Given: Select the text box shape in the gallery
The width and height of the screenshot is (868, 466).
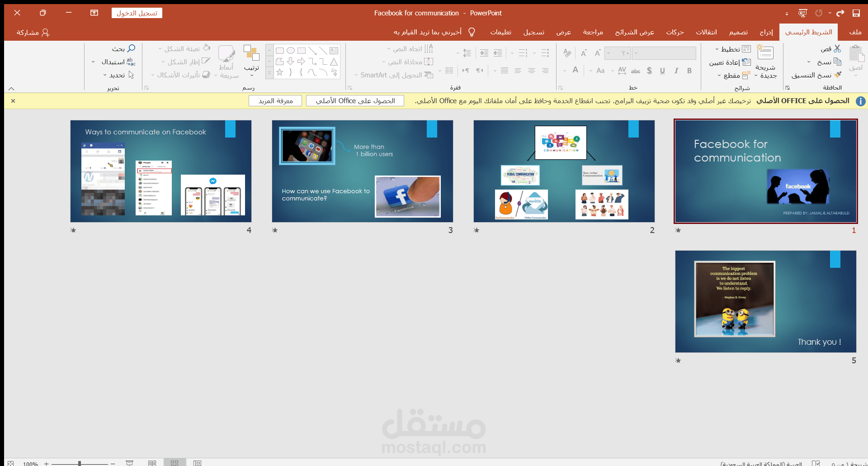Looking at the screenshot, I should (x=334, y=51).
